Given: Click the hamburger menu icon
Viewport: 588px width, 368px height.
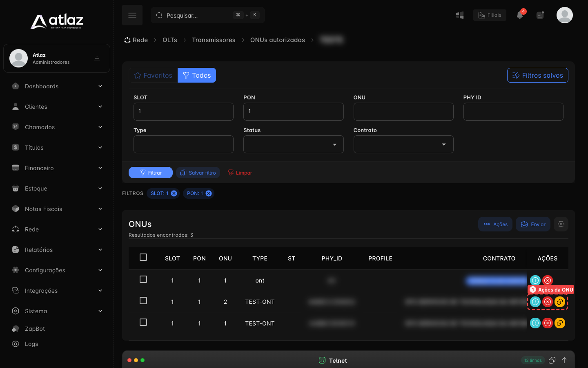Looking at the screenshot, I should coord(132,15).
